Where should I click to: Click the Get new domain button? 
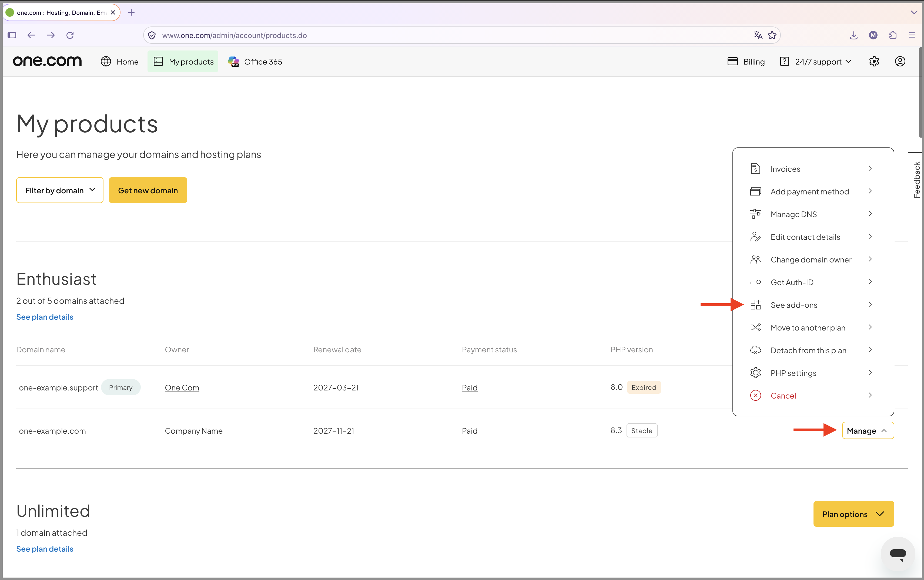click(148, 190)
